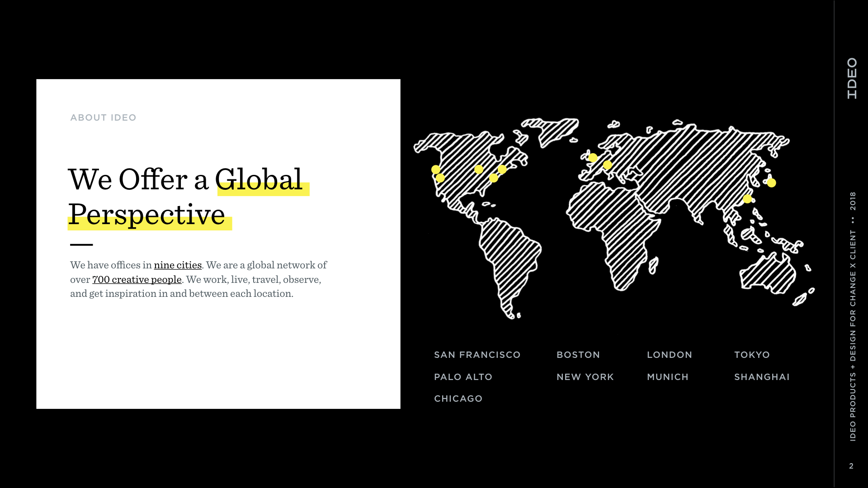Select the 'ABOUT IDEO' section label
Image resolution: width=868 pixels, height=488 pixels.
103,117
